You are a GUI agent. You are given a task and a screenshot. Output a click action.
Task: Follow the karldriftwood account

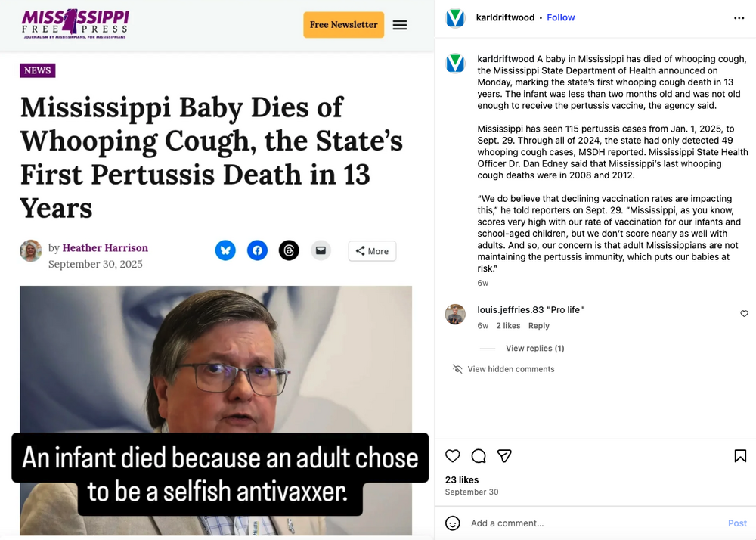560,18
